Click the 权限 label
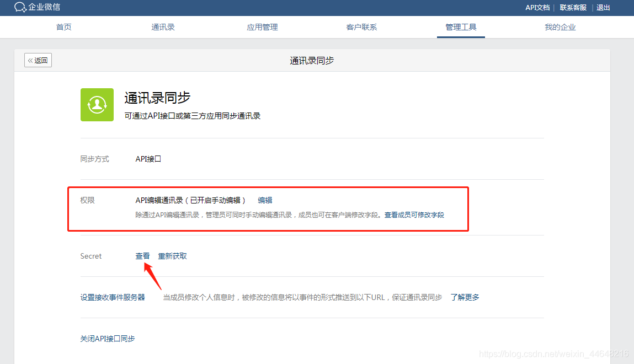 [87, 200]
